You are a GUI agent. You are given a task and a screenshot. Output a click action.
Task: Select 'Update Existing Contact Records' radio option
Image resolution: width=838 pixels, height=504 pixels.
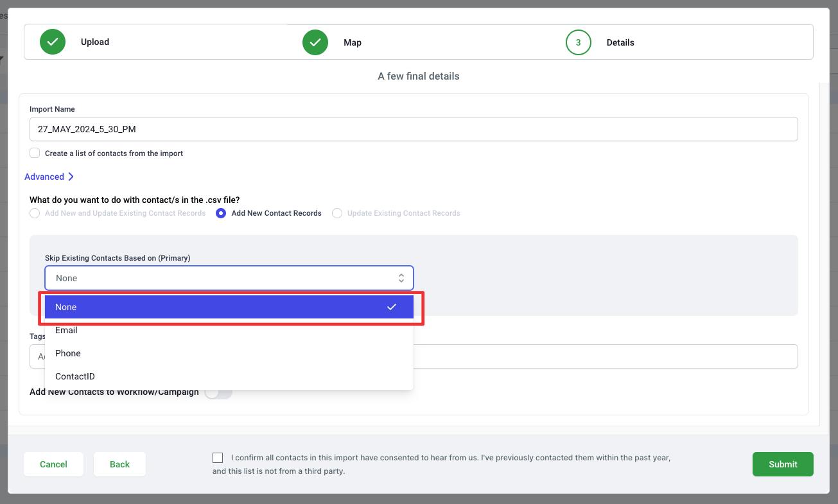coord(337,213)
